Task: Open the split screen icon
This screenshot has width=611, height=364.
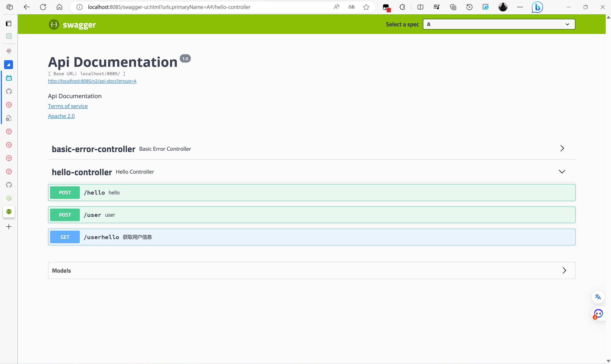Action: (x=420, y=7)
